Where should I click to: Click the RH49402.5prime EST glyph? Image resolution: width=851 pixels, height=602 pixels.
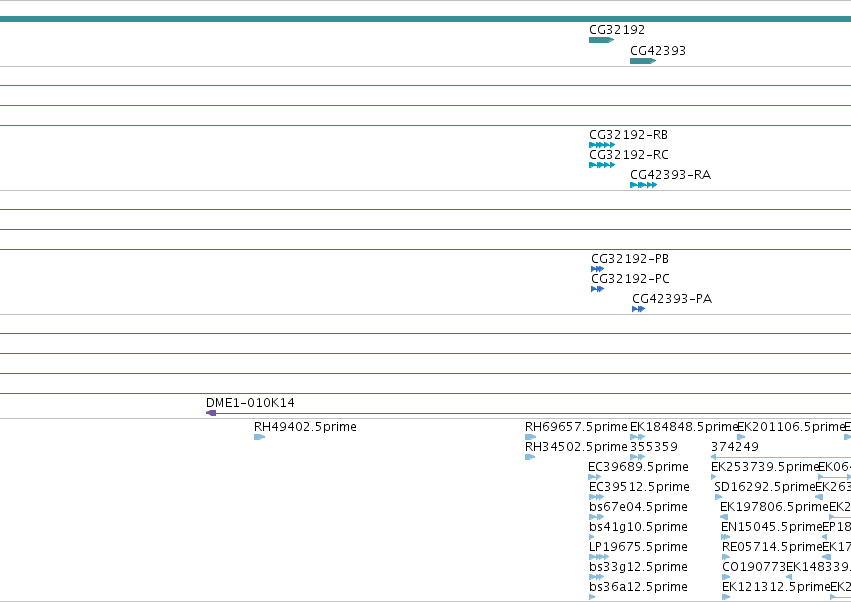coord(259,437)
